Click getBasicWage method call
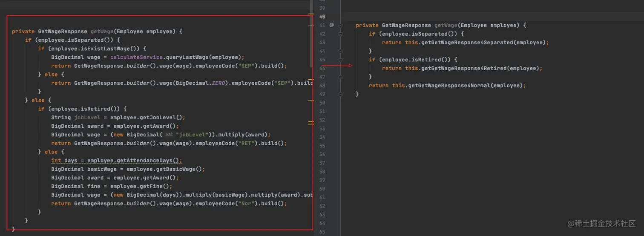 [x=176, y=169]
